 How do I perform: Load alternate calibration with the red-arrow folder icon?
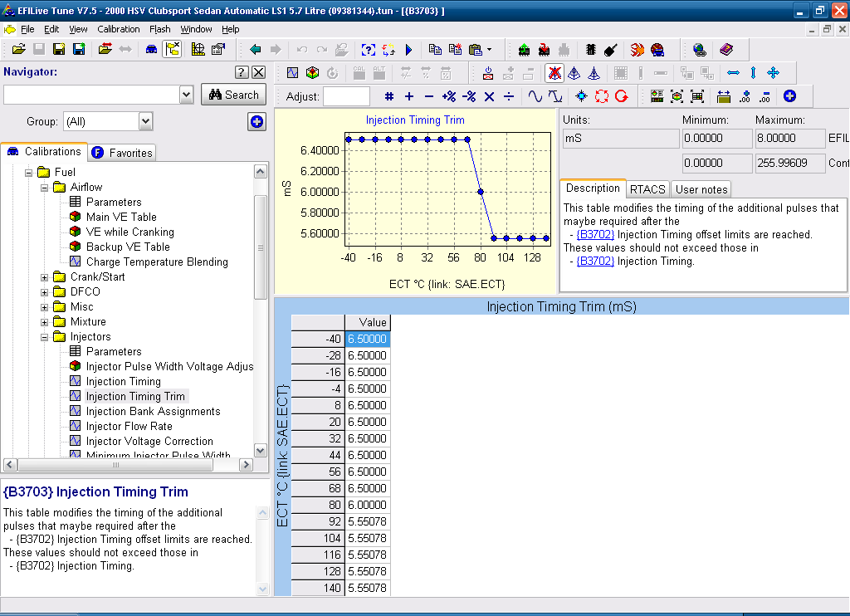coord(105,50)
